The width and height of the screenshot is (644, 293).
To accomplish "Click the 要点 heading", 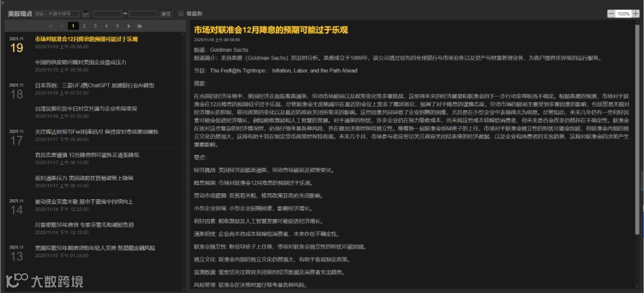I will tap(200, 158).
